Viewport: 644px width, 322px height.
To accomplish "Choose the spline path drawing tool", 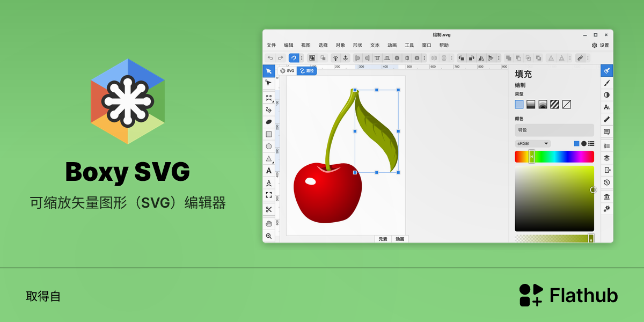I will pyautogui.click(x=269, y=98).
